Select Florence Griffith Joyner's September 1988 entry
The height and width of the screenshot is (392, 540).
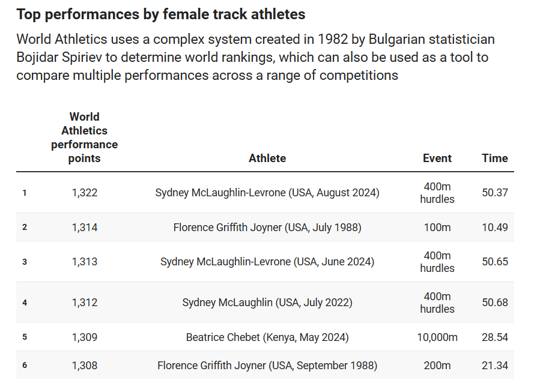(267, 366)
